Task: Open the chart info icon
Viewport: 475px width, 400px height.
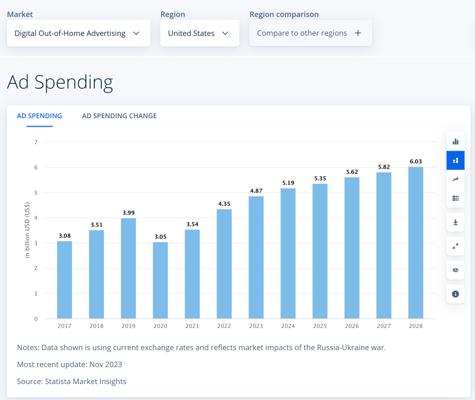Action: (x=455, y=294)
